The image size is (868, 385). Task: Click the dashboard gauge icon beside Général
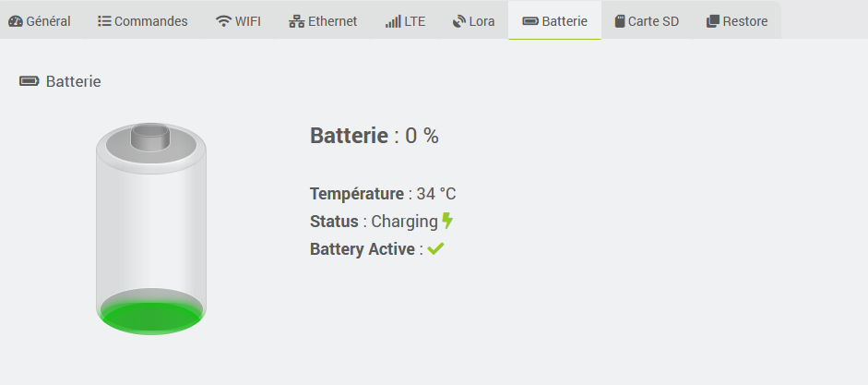(x=16, y=21)
